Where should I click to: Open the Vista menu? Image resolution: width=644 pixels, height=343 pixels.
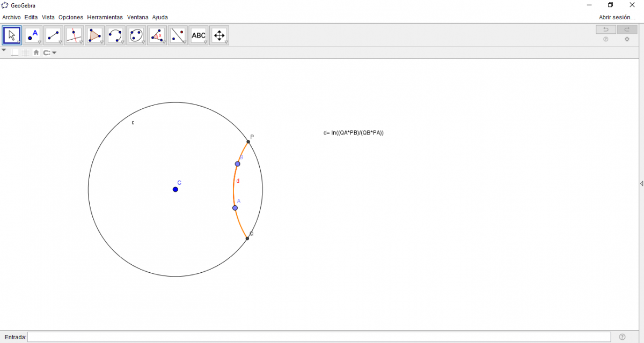coord(48,17)
